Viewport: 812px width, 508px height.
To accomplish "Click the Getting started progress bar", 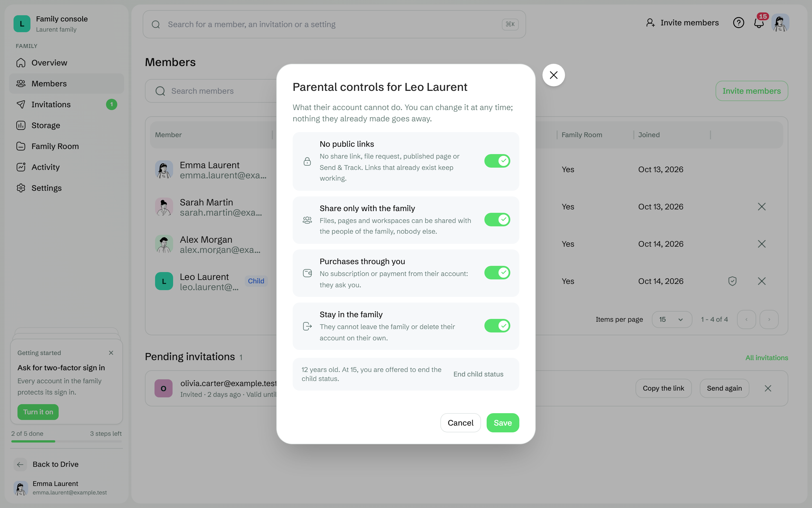I will [x=67, y=441].
